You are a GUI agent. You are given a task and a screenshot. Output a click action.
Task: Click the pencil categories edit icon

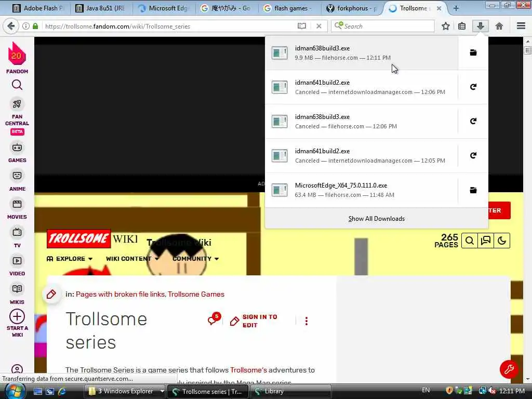pyautogui.click(x=51, y=294)
